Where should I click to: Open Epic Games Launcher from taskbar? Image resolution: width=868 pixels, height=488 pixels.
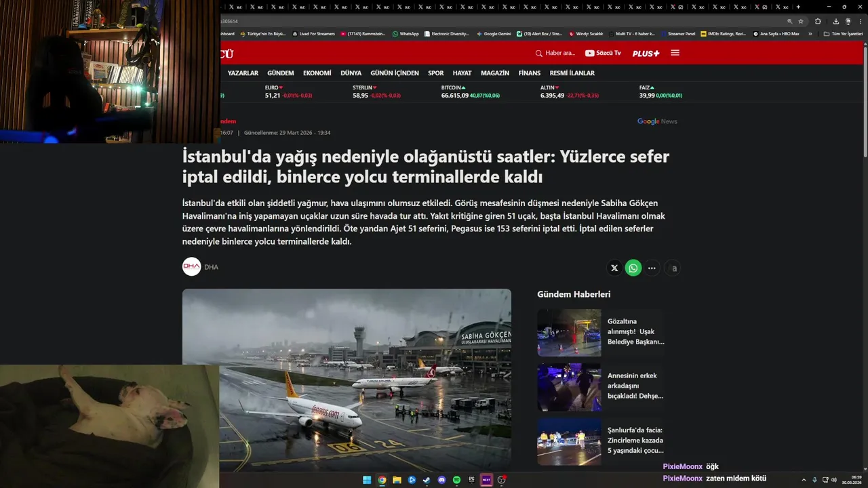pos(471,480)
